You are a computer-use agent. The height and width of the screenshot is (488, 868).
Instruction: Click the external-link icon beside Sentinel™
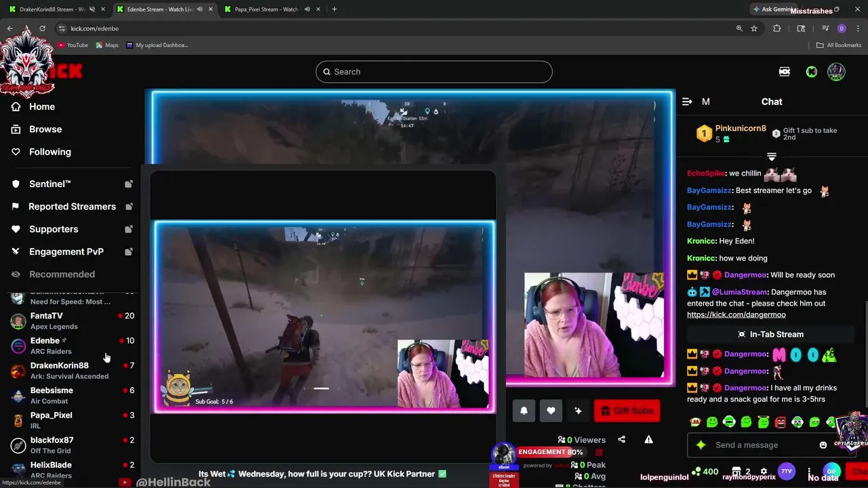coord(128,184)
